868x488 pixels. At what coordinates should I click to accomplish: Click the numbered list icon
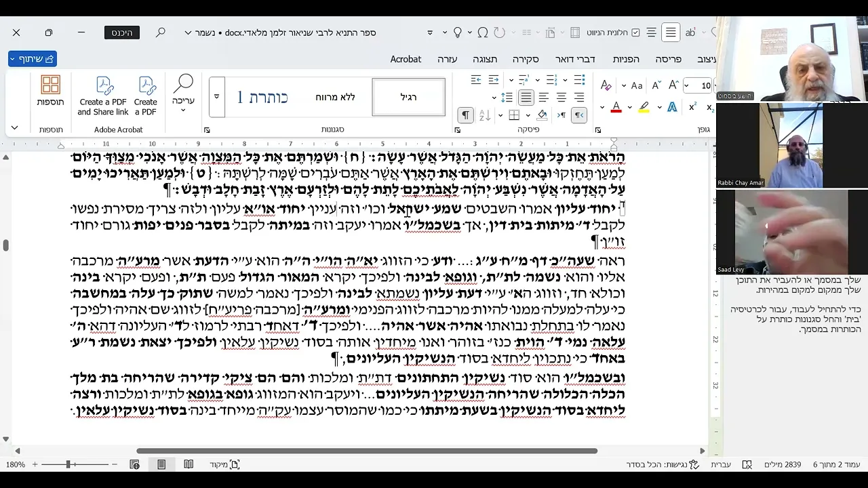click(x=552, y=80)
